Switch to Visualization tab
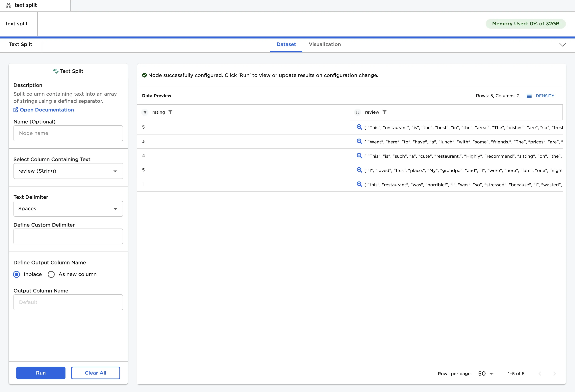Screen dimensions: 575x392 [x=325, y=44]
